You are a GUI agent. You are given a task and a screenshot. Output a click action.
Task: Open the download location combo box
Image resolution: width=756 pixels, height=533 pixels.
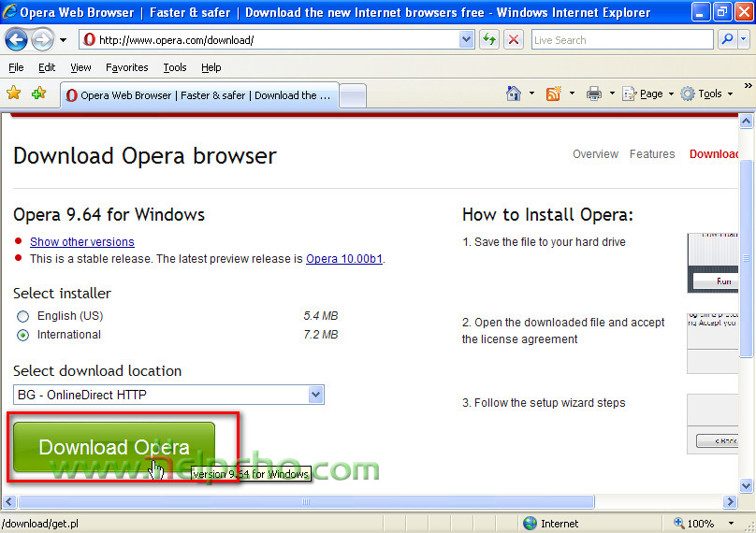168,395
